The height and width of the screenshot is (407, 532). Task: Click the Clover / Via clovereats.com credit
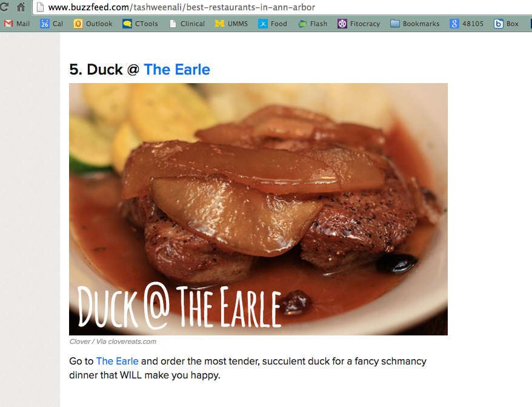coord(113,341)
